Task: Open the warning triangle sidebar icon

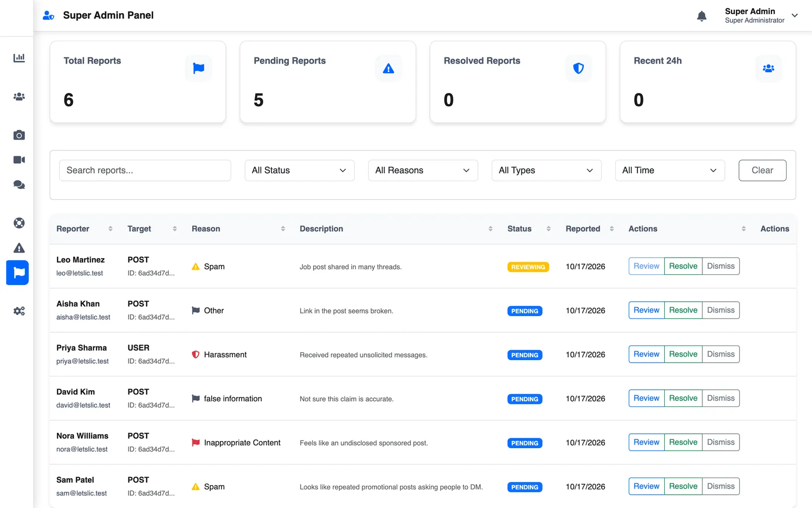Action: coord(19,248)
